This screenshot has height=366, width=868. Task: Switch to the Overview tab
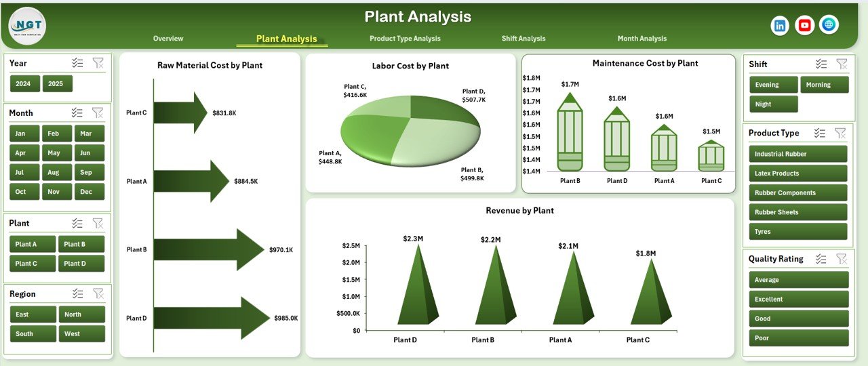click(167, 39)
